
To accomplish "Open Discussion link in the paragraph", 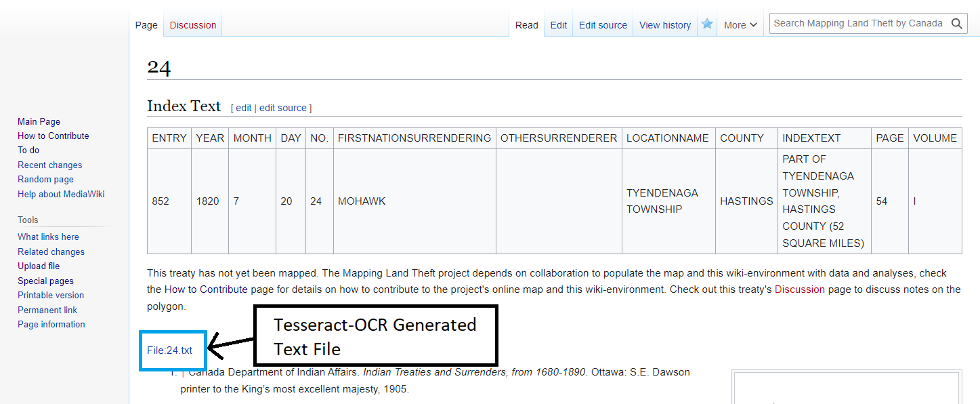I will pyautogui.click(x=800, y=289).
